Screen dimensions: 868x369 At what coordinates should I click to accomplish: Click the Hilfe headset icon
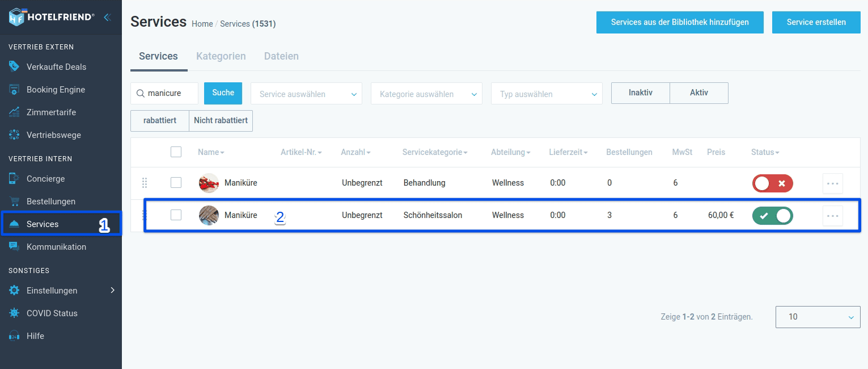(14, 336)
